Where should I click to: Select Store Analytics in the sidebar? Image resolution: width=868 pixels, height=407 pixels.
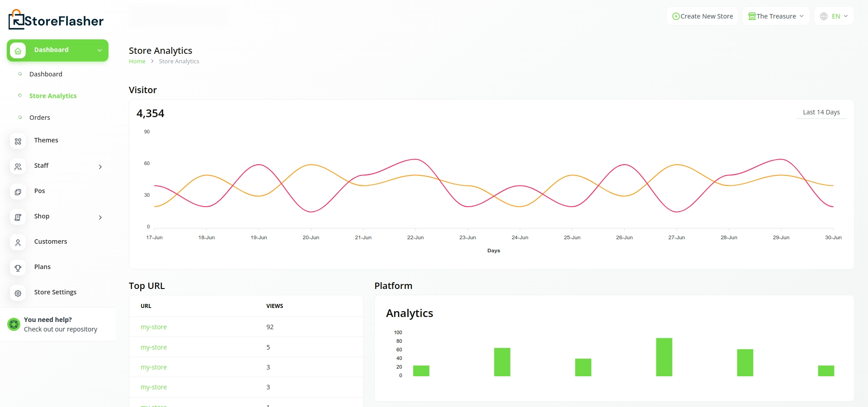point(53,96)
